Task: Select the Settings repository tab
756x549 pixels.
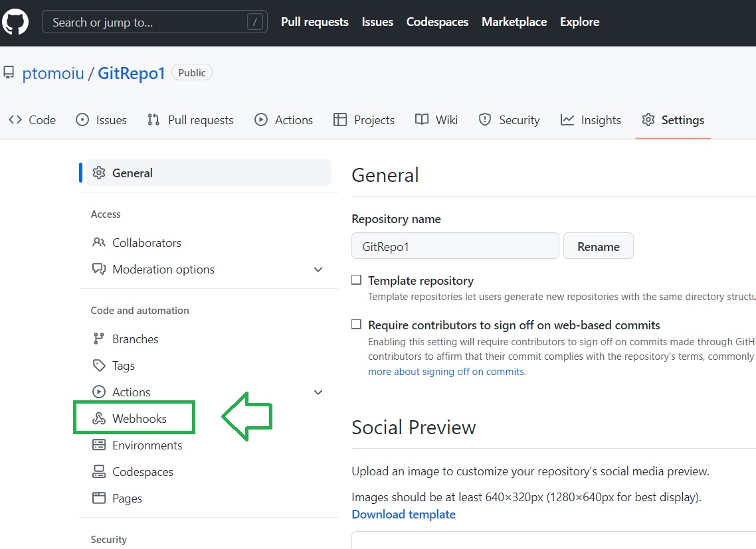Action: click(x=673, y=119)
